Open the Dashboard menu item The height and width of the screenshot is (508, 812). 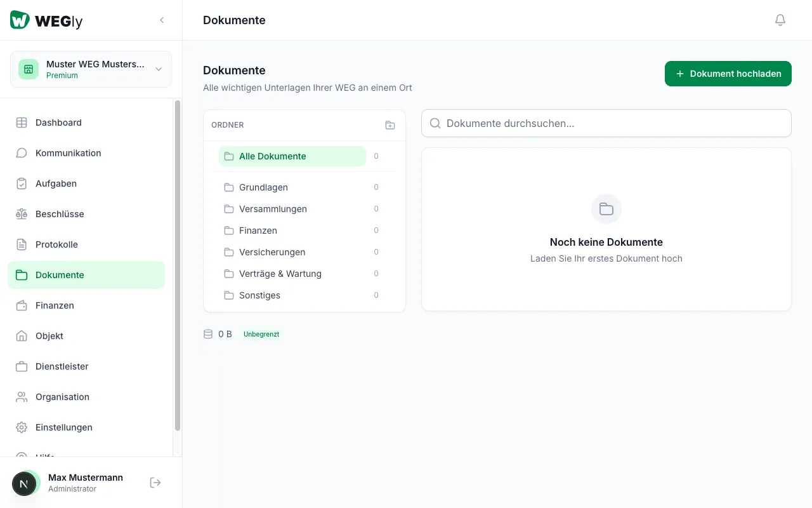pos(58,123)
